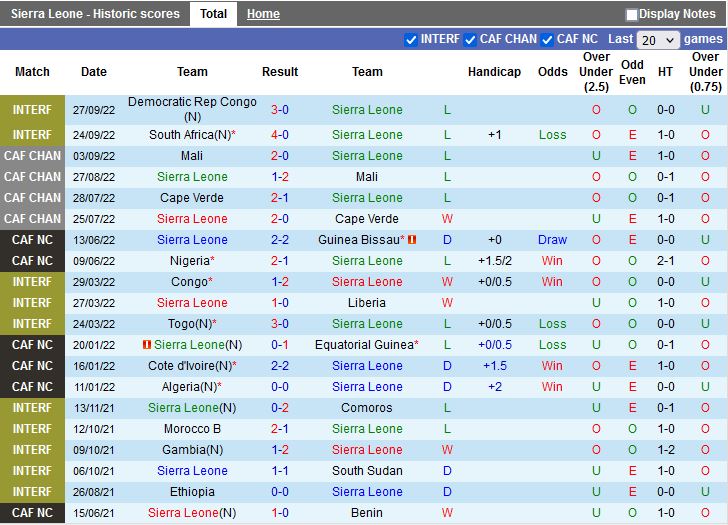
Task: Click the 1-2 HT score in Gambia row
Action: (x=665, y=450)
